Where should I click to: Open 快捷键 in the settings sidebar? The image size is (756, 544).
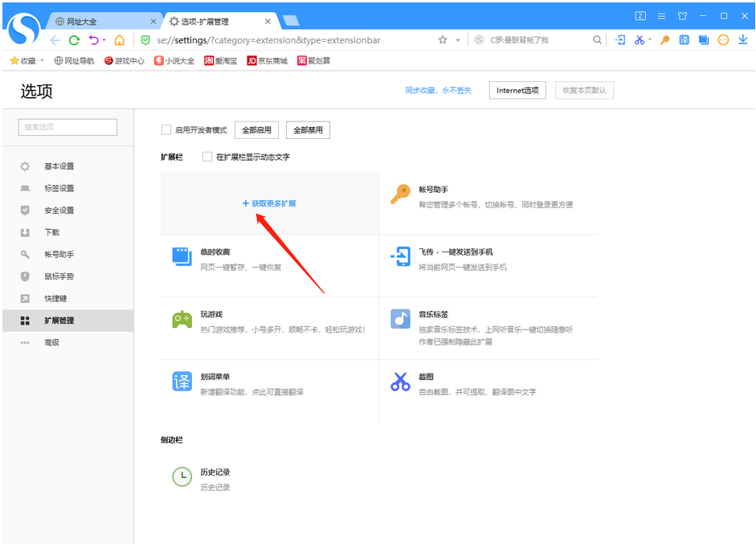[55, 299]
